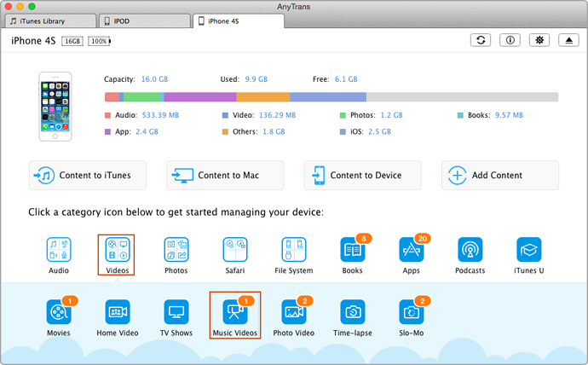Click the Content to iTunes button
Viewport: 588px width, 365px height.
(x=88, y=175)
